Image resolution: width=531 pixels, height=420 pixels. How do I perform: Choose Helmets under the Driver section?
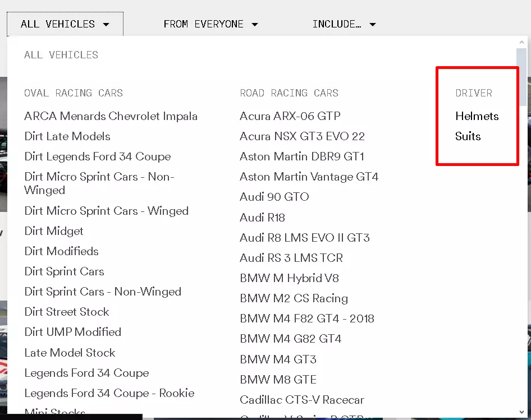click(477, 116)
